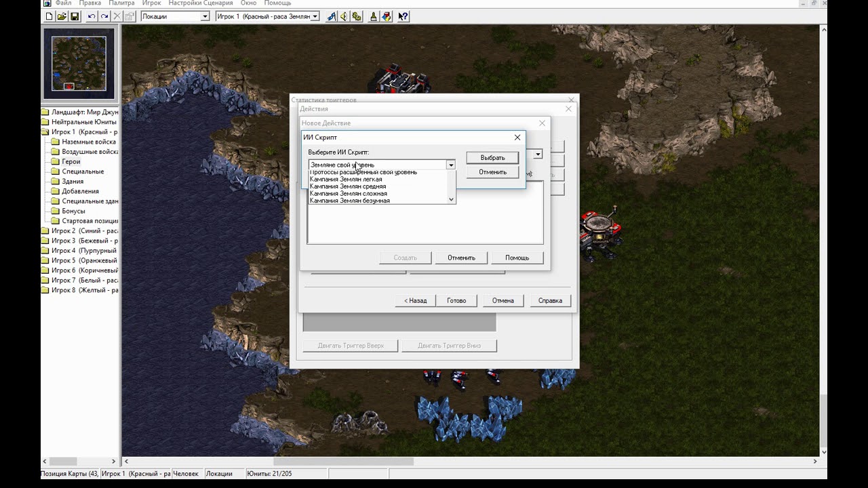
Task: Click folder icon beside Здания
Action: 56,181
